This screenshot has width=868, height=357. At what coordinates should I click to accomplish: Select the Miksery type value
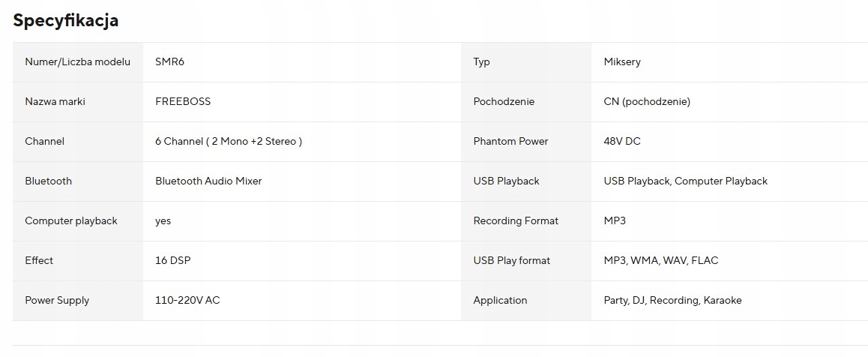(x=622, y=61)
